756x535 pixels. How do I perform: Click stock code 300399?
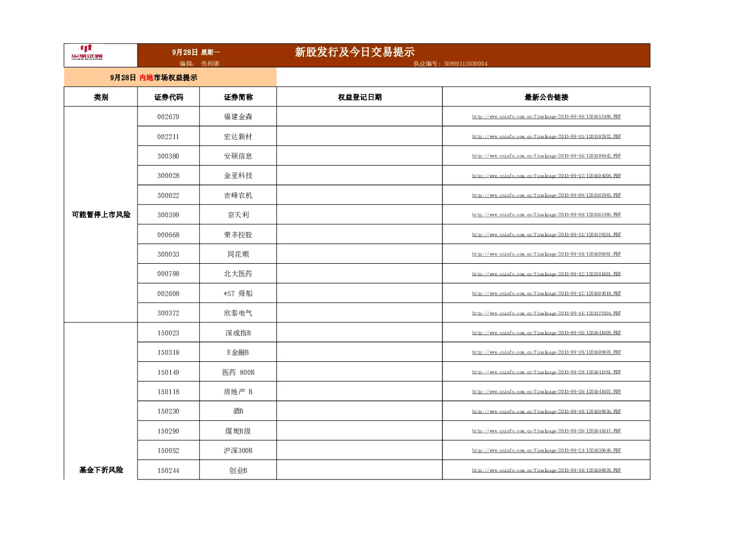pyautogui.click(x=168, y=215)
